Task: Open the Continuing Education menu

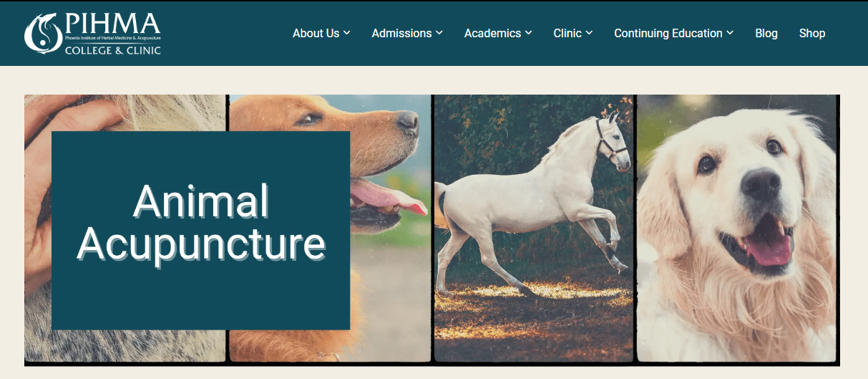Action: point(674,33)
